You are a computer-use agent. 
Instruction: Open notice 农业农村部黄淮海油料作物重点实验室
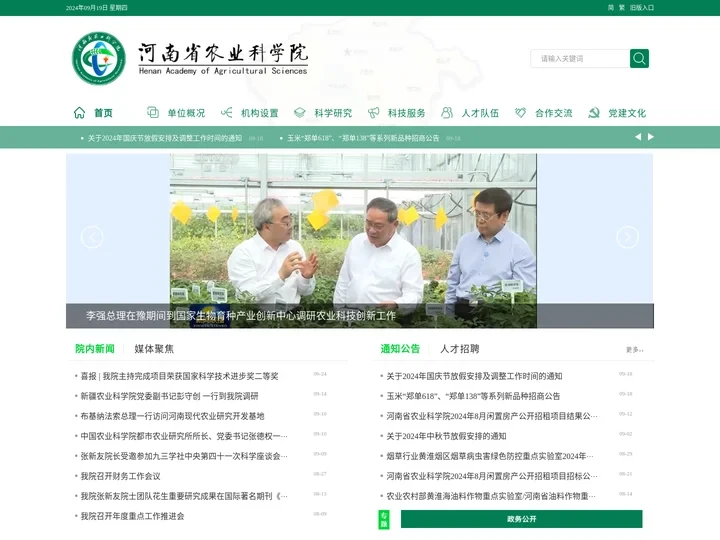tap(491, 496)
